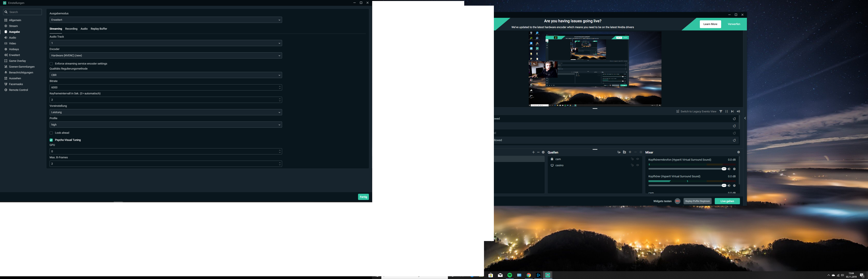This screenshot has width=868, height=279.
Task: Click the Fertig button
Action: pyautogui.click(x=363, y=197)
